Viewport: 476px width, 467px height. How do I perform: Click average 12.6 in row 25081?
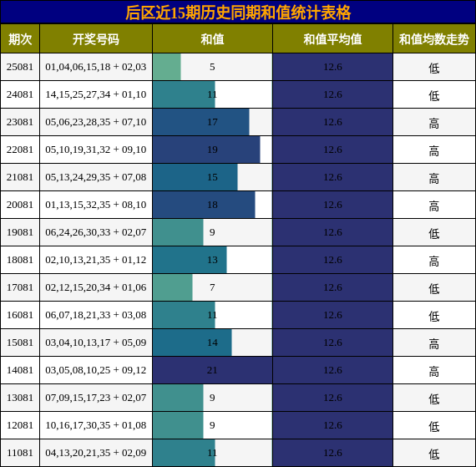click(332, 67)
